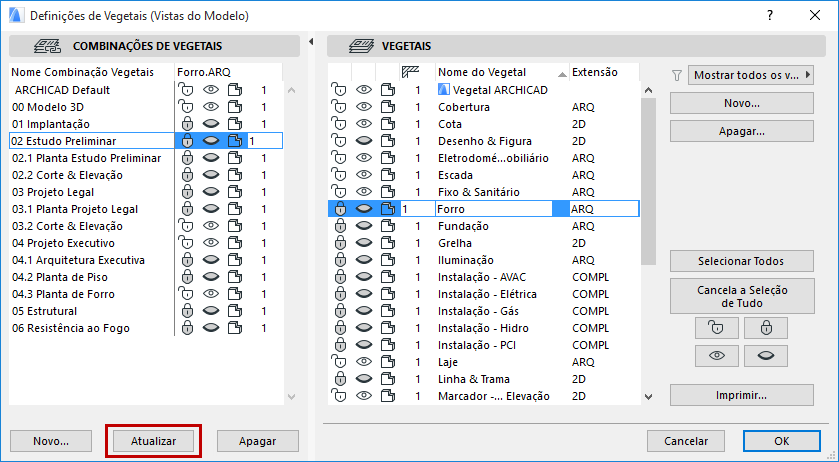Click Selecionar Todos button
Image resolution: width=839 pixels, height=462 pixels.
742,261
